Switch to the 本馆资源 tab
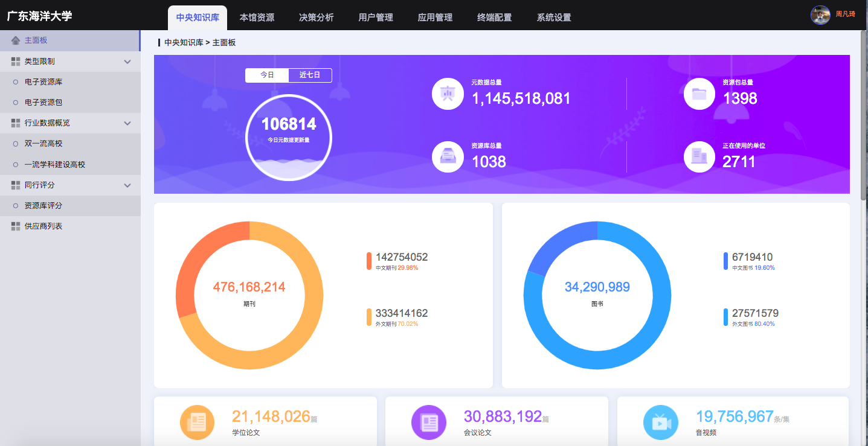This screenshot has height=446, width=868. (x=257, y=18)
